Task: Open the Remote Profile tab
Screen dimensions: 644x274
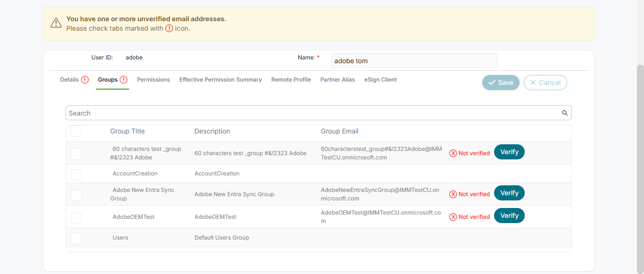Action: (x=291, y=80)
